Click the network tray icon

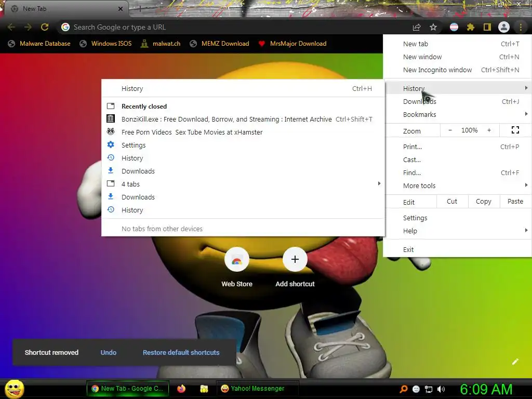tap(429, 389)
